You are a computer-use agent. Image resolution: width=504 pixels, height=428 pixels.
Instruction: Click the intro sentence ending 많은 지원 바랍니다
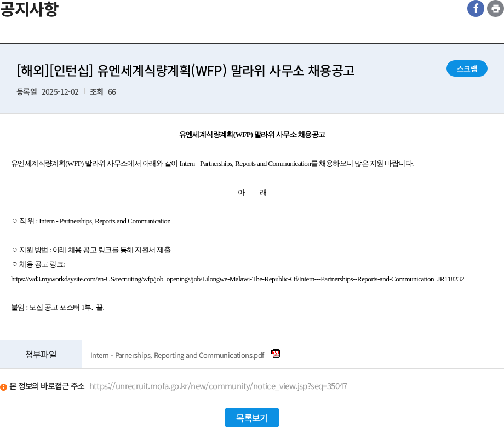(212, 164)
